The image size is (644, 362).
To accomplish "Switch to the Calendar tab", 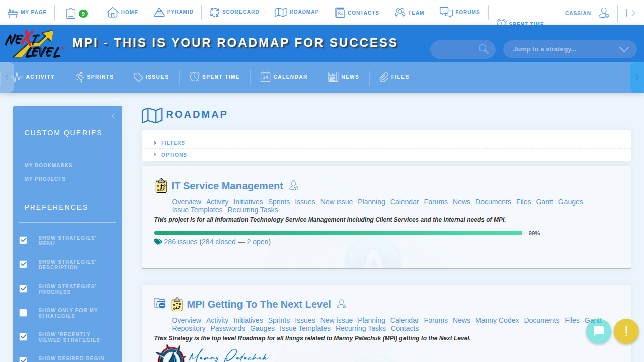I will (284, 77).
